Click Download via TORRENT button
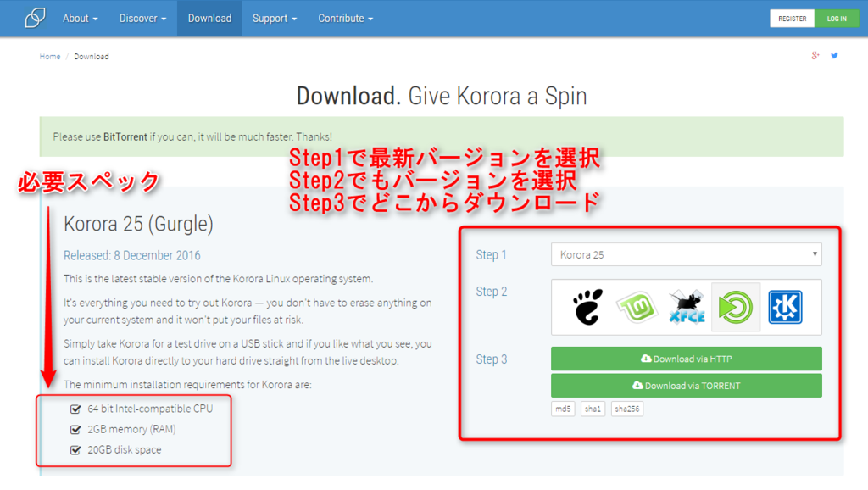 tap(687, 386)
